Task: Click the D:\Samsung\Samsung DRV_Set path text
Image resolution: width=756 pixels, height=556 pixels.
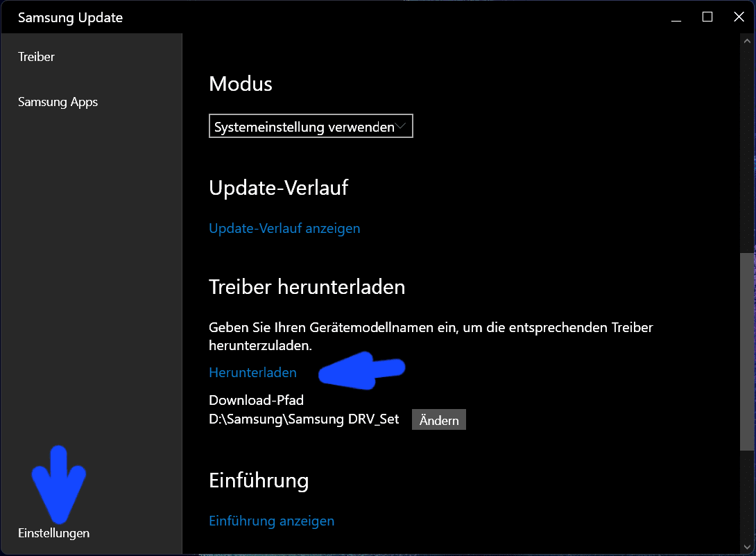Action: (304, 419)
